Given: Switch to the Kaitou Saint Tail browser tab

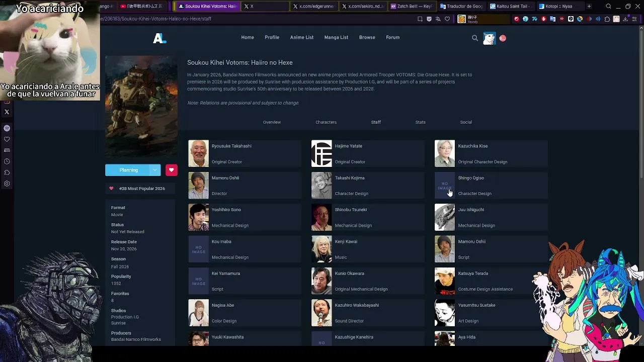Looking at the screenshot, I should tap(511, 7).
